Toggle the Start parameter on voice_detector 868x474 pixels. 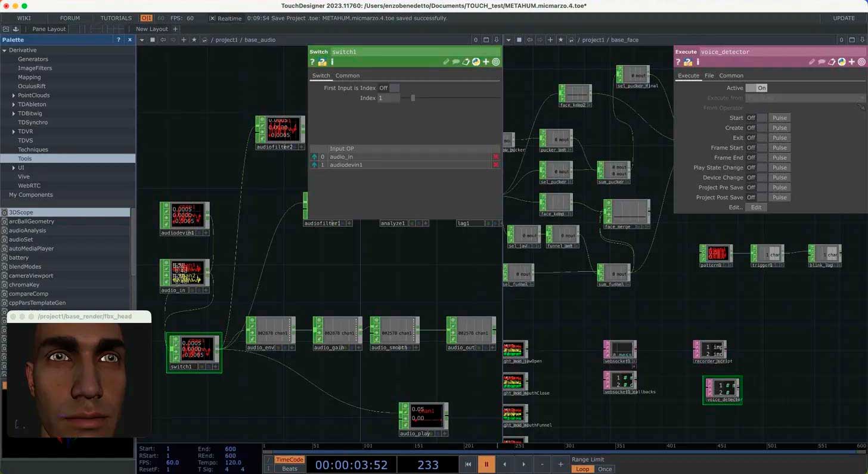[x=756, y=118]
